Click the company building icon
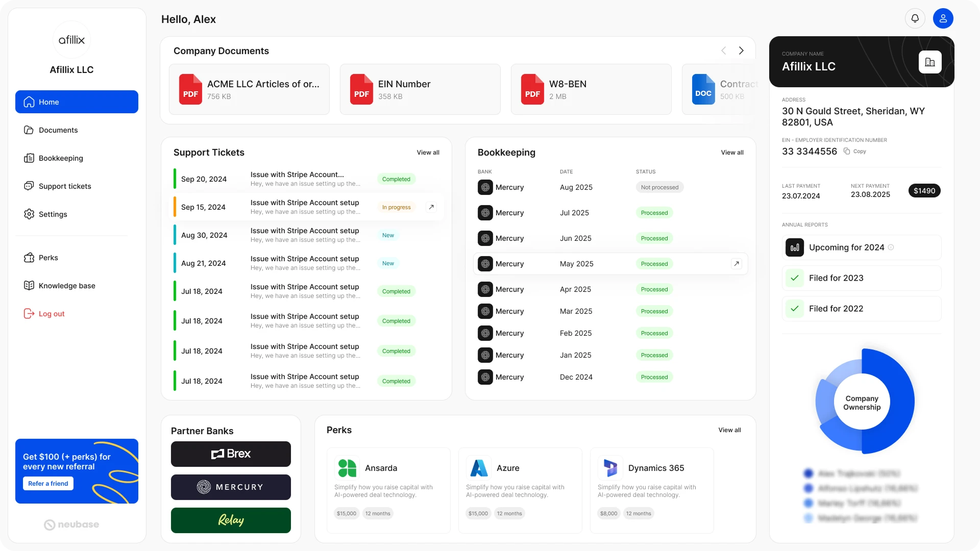This screenshot has height=551, width=980. (x=929, y=62)
